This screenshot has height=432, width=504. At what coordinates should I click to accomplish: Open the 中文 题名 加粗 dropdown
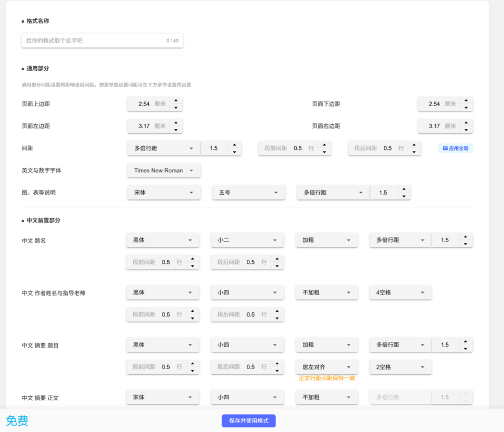(326, 240)
